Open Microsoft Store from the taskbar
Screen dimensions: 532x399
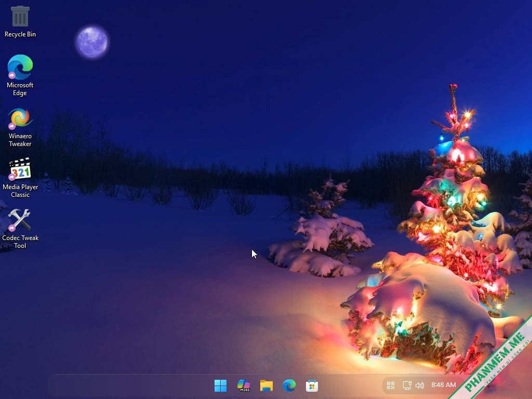[312, 385]
